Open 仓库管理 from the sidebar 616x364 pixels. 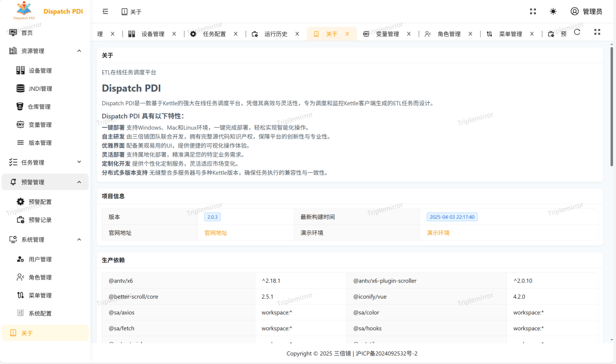[x=45, y=107]
